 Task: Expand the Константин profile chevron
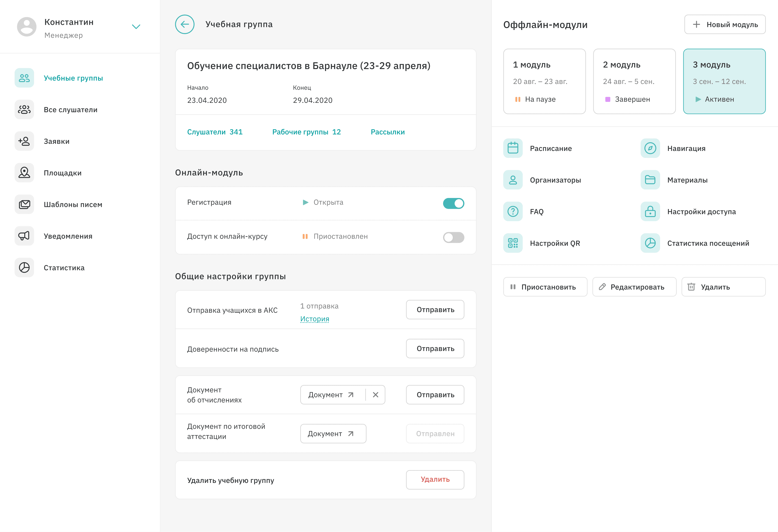click(136, 27)
